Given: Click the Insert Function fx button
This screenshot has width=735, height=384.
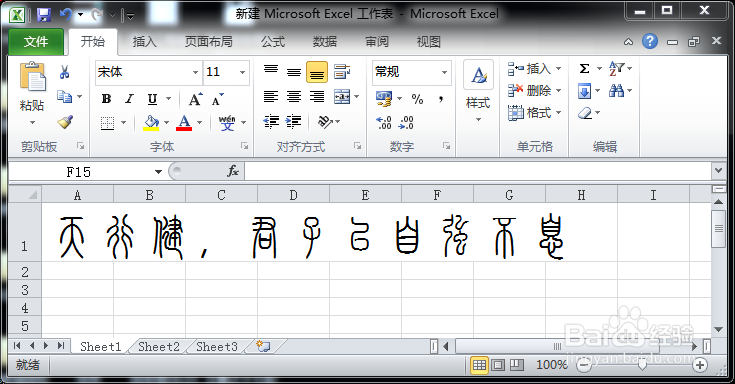Looking at the screenshot, I should coord(233,172).
